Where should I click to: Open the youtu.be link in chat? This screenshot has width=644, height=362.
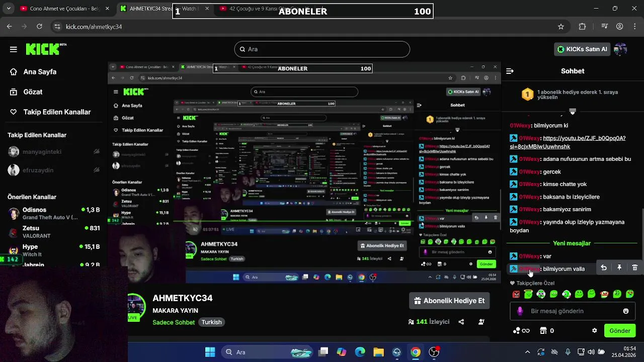tap(568, 142)
